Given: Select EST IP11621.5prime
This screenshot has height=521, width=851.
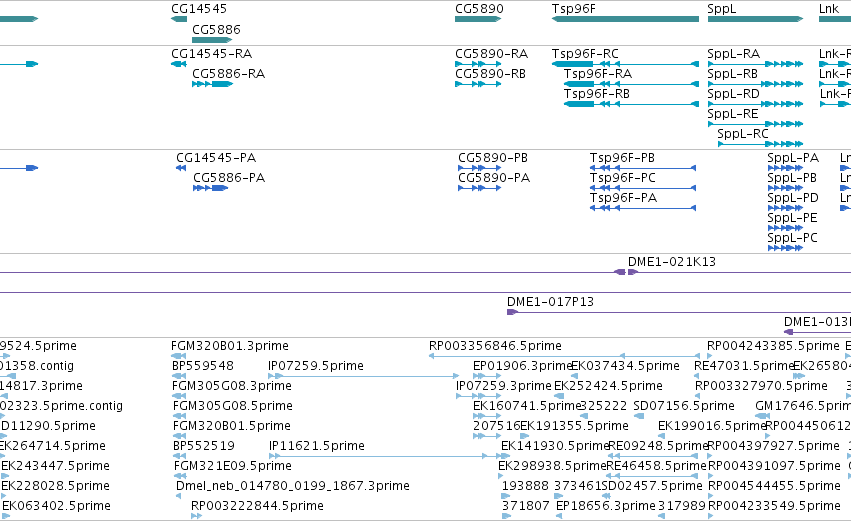Looking at the screenshot, I should point(316,446).
